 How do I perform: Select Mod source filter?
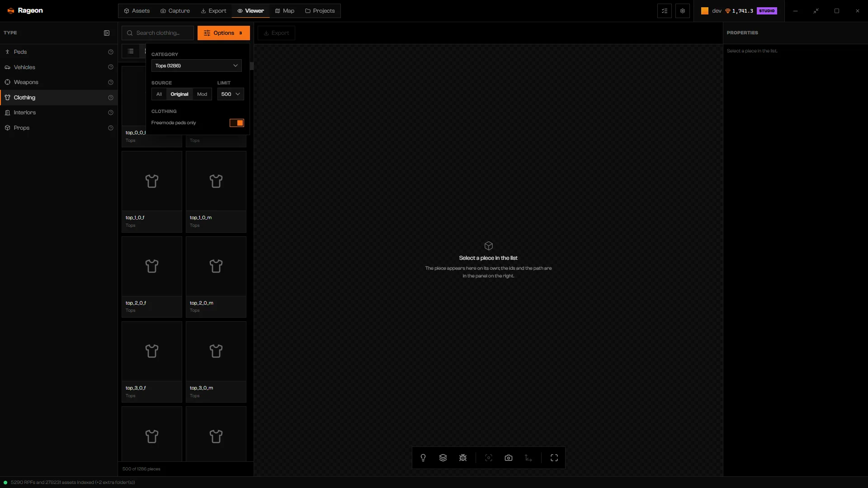(202, 94)
